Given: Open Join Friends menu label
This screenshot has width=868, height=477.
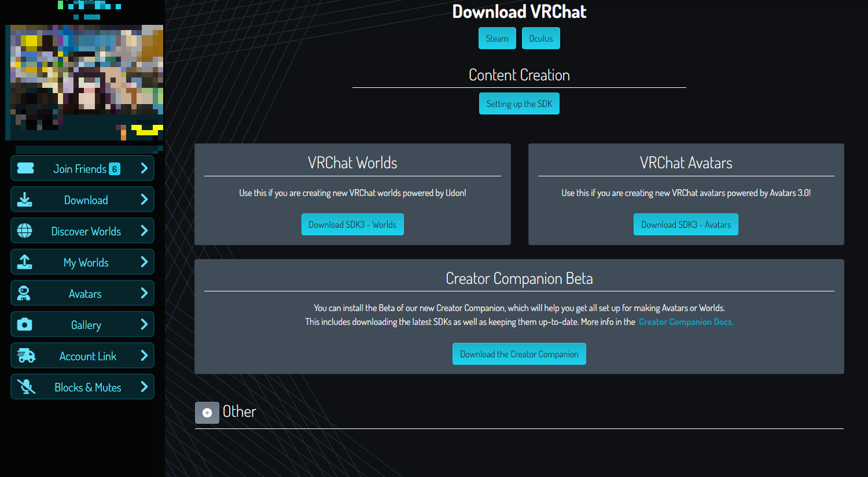Looking at the screenshot, I should [80, 169].
